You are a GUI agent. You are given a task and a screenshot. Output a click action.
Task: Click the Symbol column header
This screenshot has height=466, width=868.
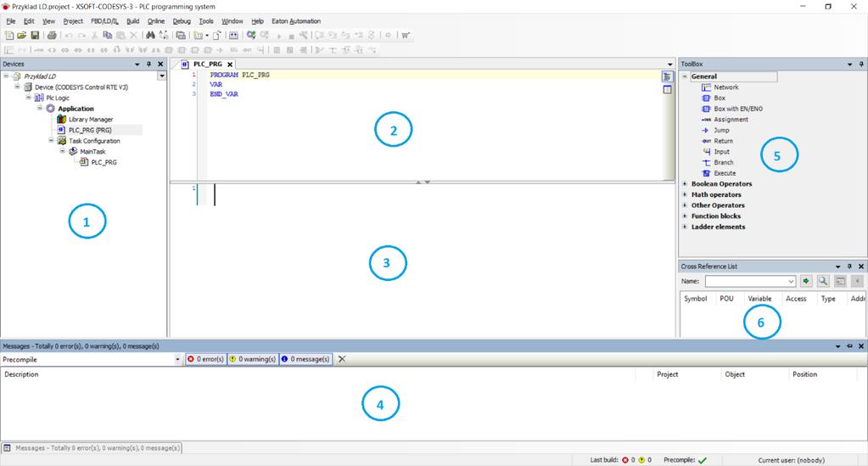[x=695, y=299]
